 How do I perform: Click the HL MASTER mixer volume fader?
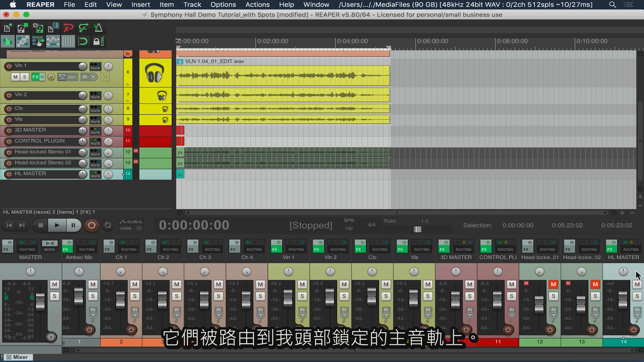click(x=623, y=300)
